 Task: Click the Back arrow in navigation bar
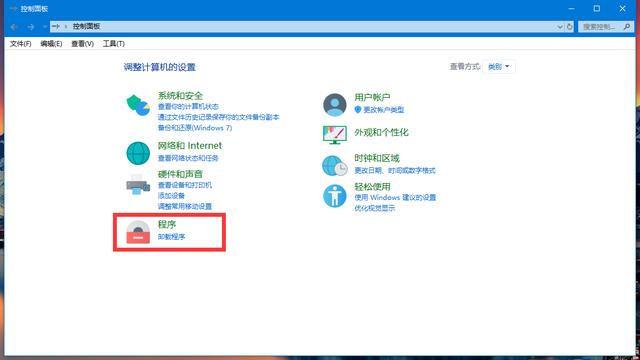tap(14, 27)
